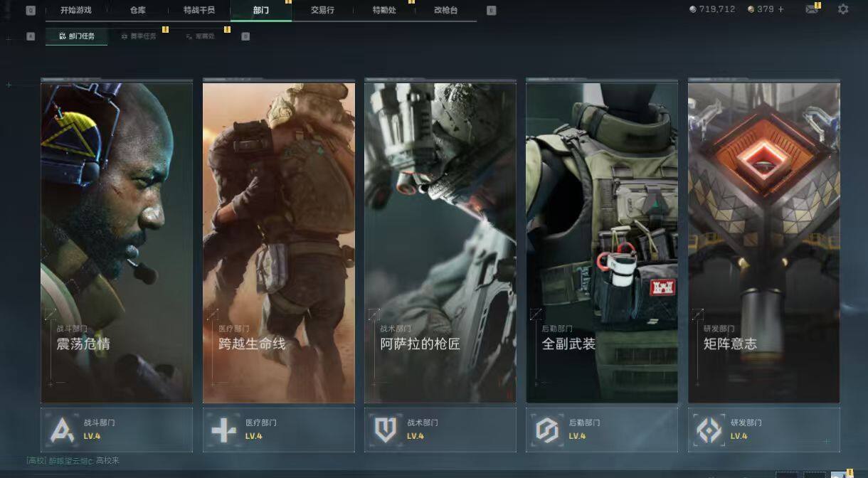Switch to the 改枪台 tab
Viewport: 868px width, 478px height.
click(446, 10)
